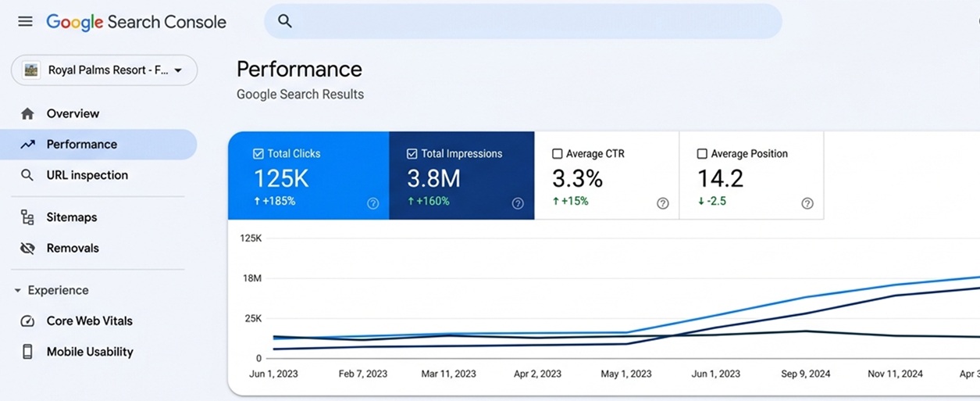Viewport: 980px width, 401px height.
Task: Click the 25K y-axis label
Action: coord(253,319)
